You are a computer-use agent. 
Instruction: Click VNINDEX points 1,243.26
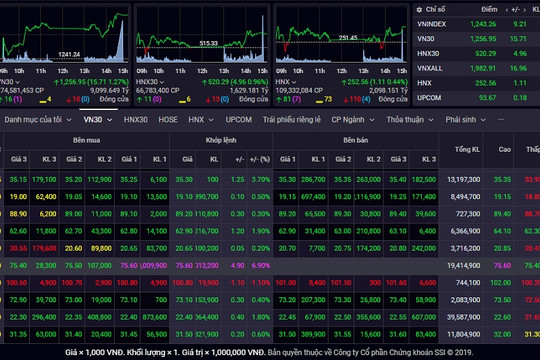coord(483,24)
